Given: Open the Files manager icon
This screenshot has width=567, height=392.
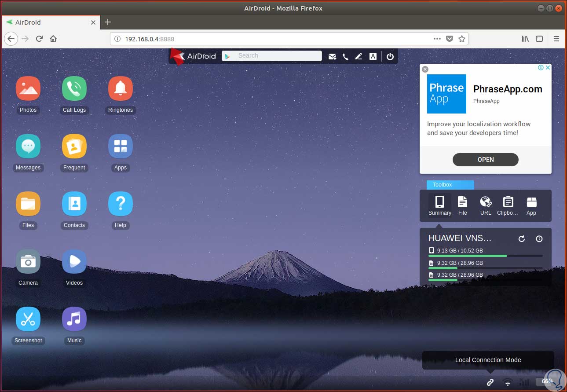Looking at the screenshot, I should (28, 204).
